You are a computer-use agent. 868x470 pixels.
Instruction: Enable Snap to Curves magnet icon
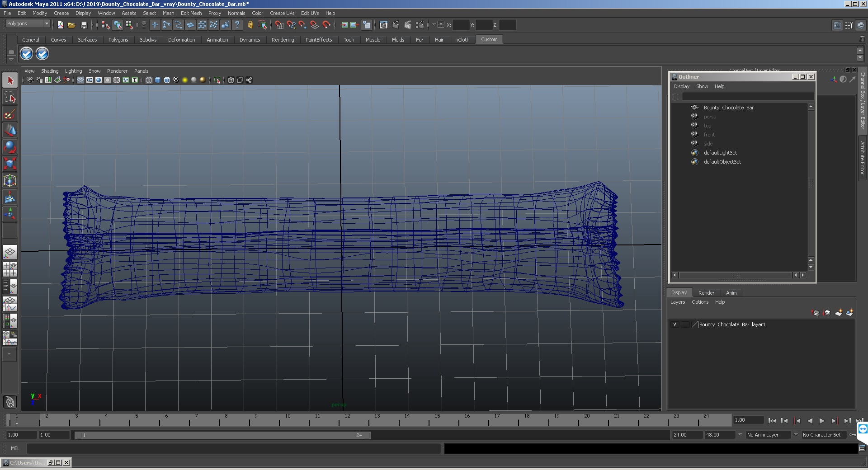291,25
